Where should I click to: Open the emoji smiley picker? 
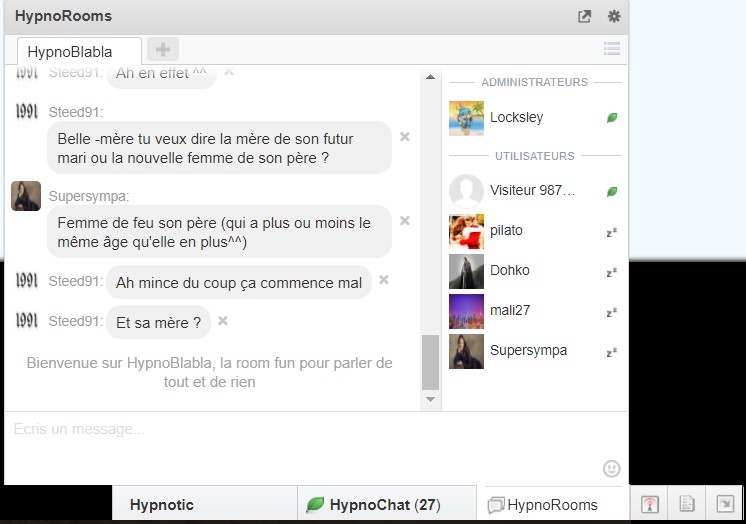[x=611, y=468]
